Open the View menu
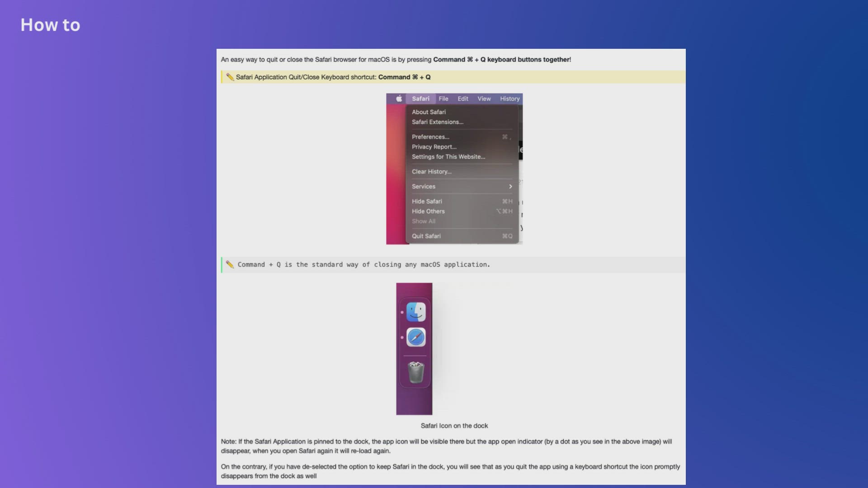Image resolution: width=868 pixels, height=488 pixels. coord(484,99)
